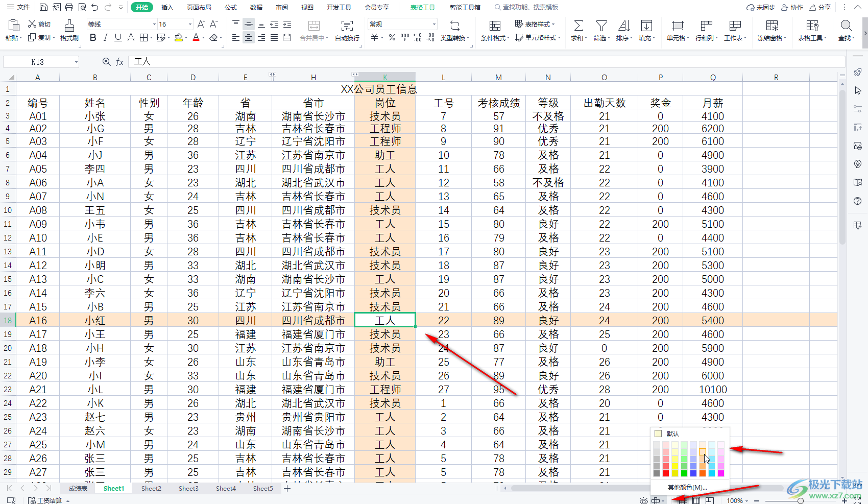The width and height of the screenshot is (868, 504).
Task: Click the zoom in plus icon
Action: (x=845, y=500)
